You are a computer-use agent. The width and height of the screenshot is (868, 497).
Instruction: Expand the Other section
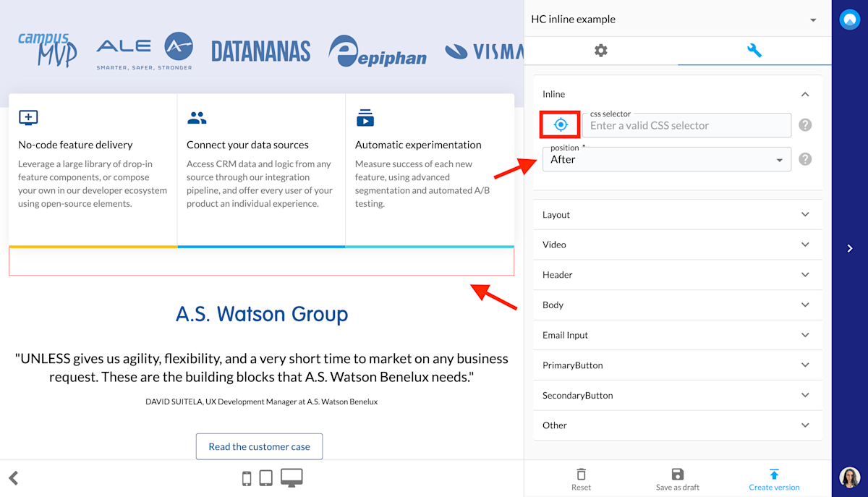678,425
